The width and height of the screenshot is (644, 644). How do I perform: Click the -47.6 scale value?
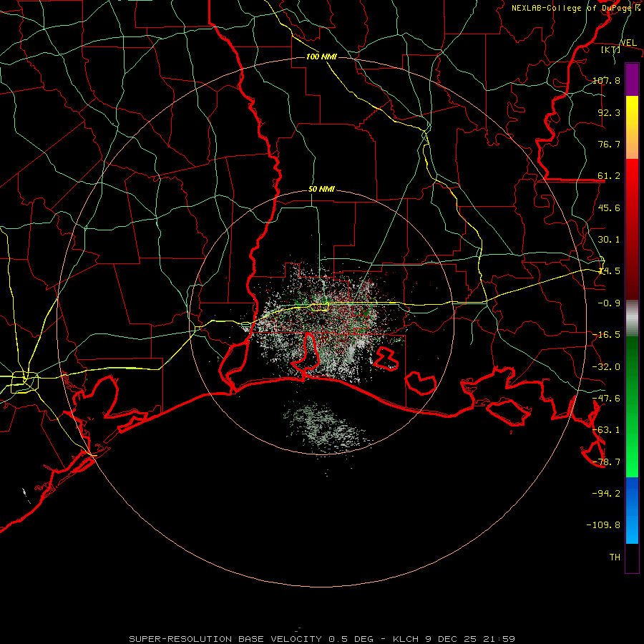(606, 398)
